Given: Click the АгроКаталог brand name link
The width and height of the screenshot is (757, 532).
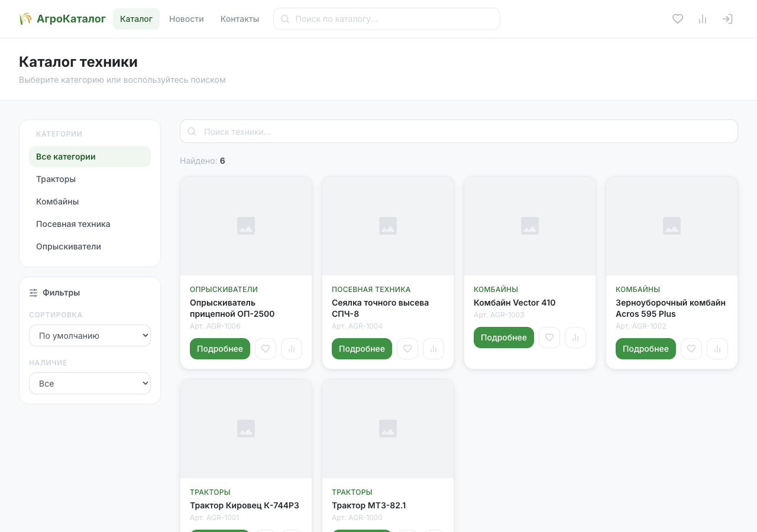Looking at the screenshot, I should [71, 19].
